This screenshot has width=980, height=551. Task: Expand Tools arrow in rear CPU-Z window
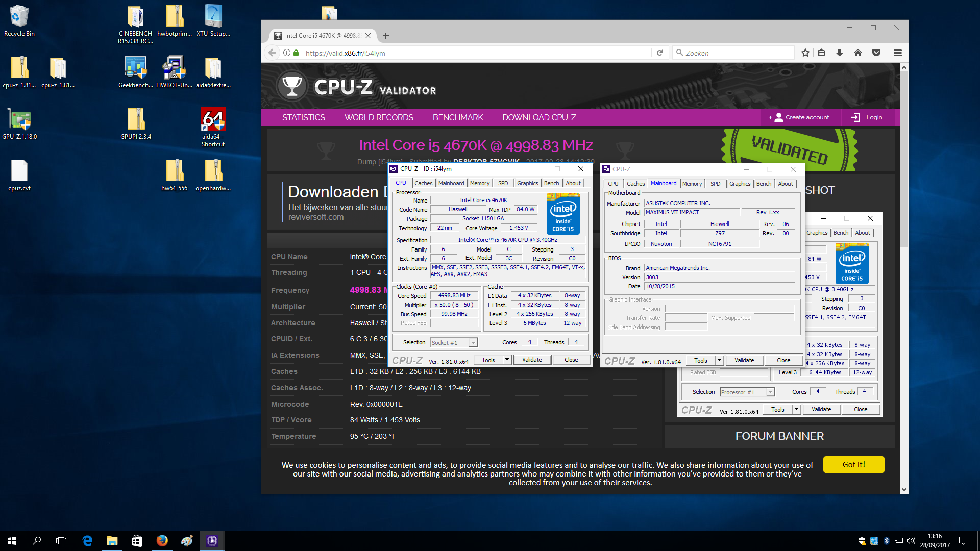coord(796,409)
